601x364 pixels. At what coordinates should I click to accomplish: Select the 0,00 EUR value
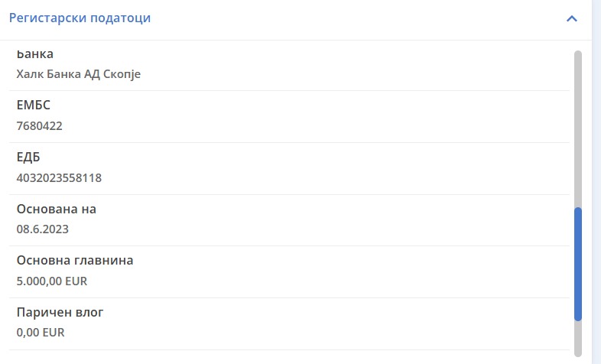(41, 333)
